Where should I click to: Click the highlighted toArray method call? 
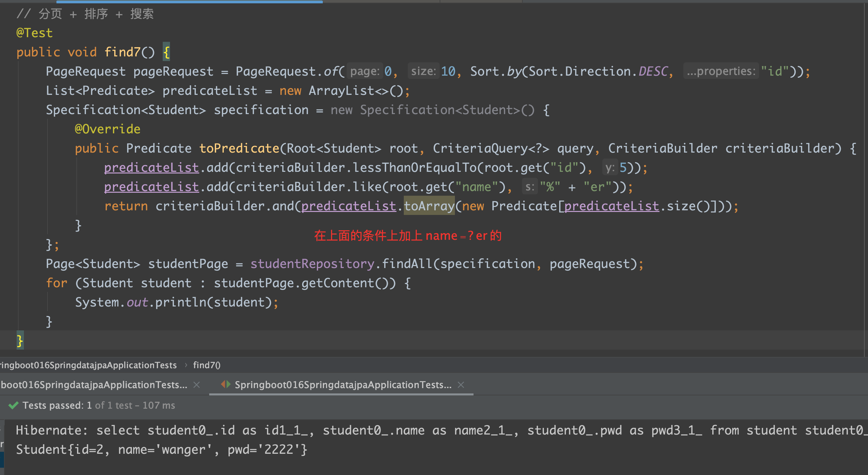click(429, 206)
